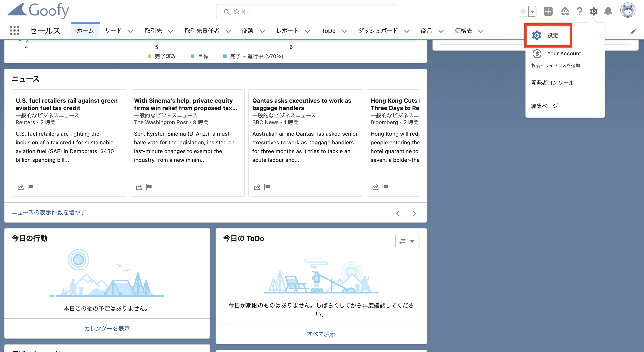Open the ToDo navigation tab
Image resolution: width=644 pixels, height=352 pixels.
(328, 31)
